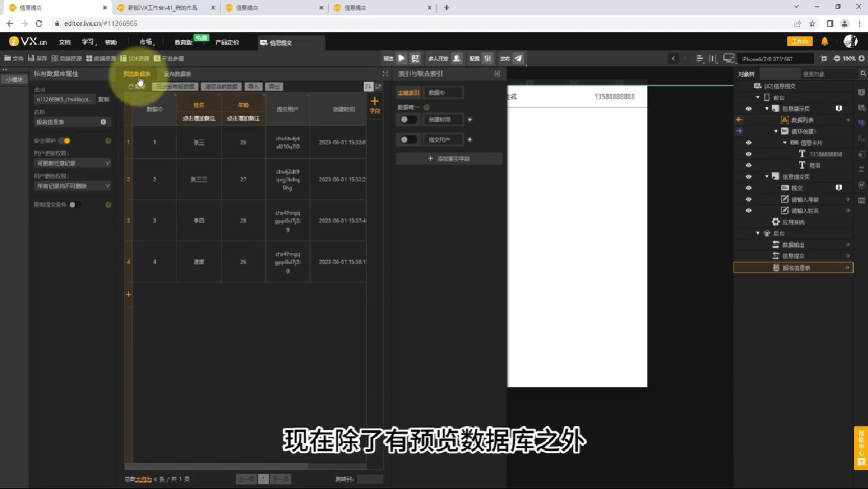
Task: Click the add field plus icon
Action: tap(374, 101)
